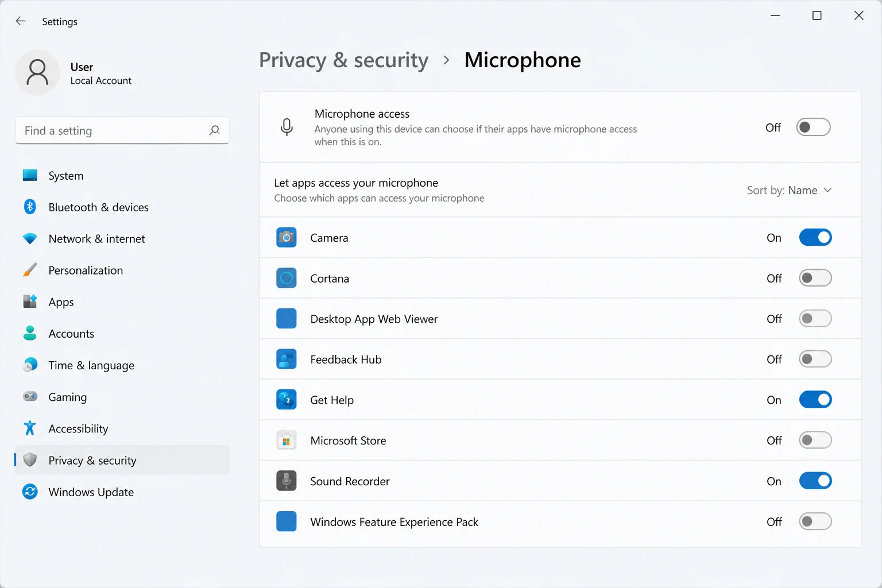Click Privacy & security breadcrumb link

(343, 60)
